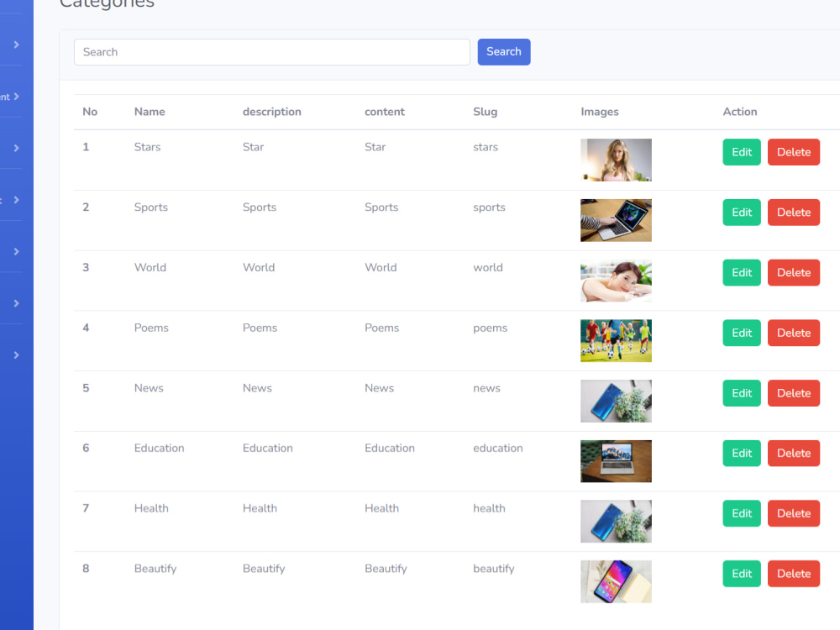Image resolution: width=840 pixels, height=630 pixels.
Task: Open the News row phone thumbnail
Action: [x=616, y=402]
